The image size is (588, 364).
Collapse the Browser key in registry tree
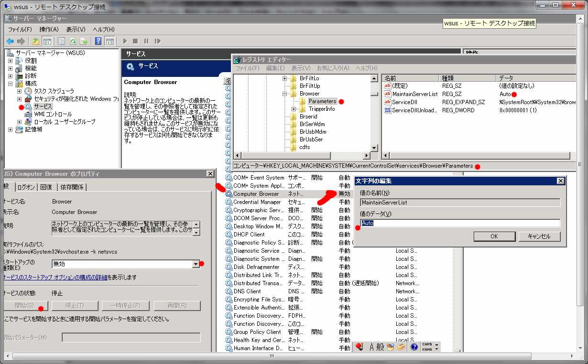pyautogui.click(x=285, y=94)
